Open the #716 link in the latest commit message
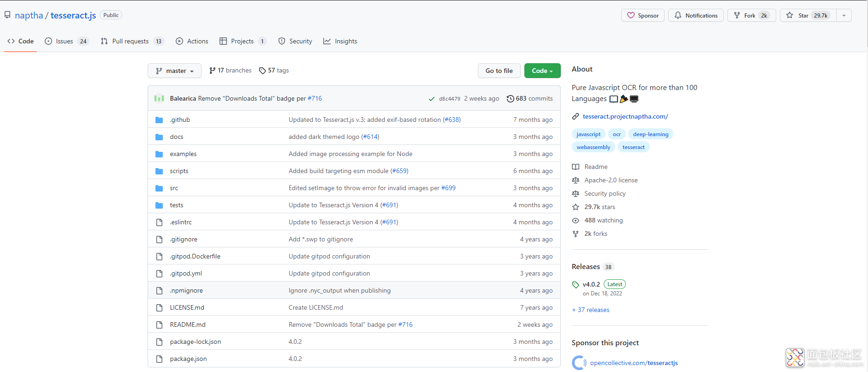 (315, 98)
